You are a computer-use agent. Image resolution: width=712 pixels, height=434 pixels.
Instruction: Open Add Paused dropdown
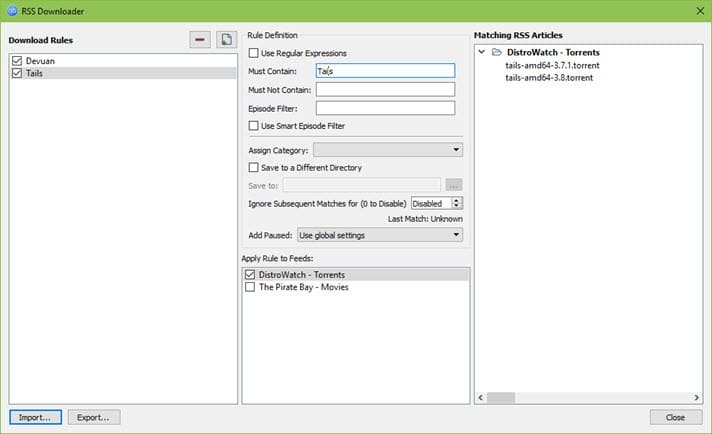(x=380, y=235)
